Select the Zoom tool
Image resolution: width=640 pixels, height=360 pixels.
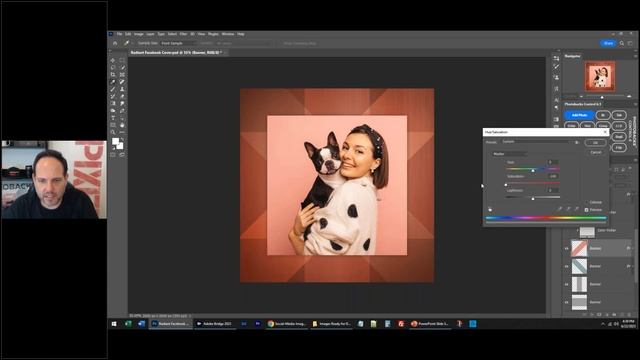[113, 133]
